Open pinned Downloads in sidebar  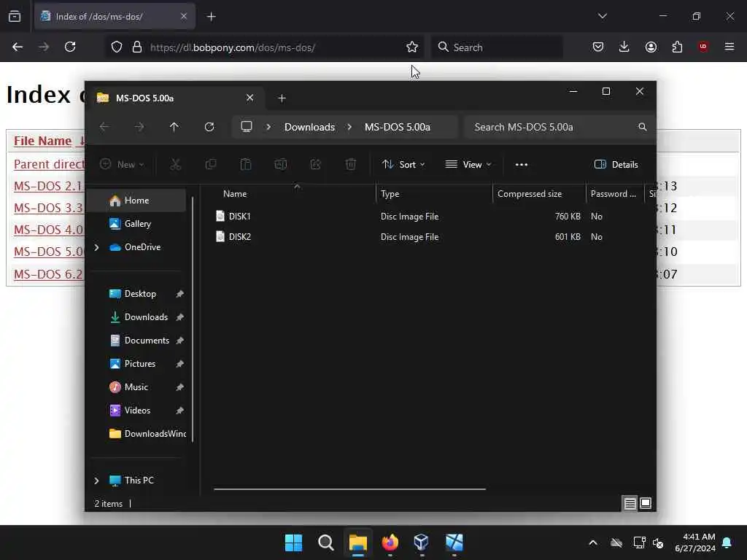136,316
